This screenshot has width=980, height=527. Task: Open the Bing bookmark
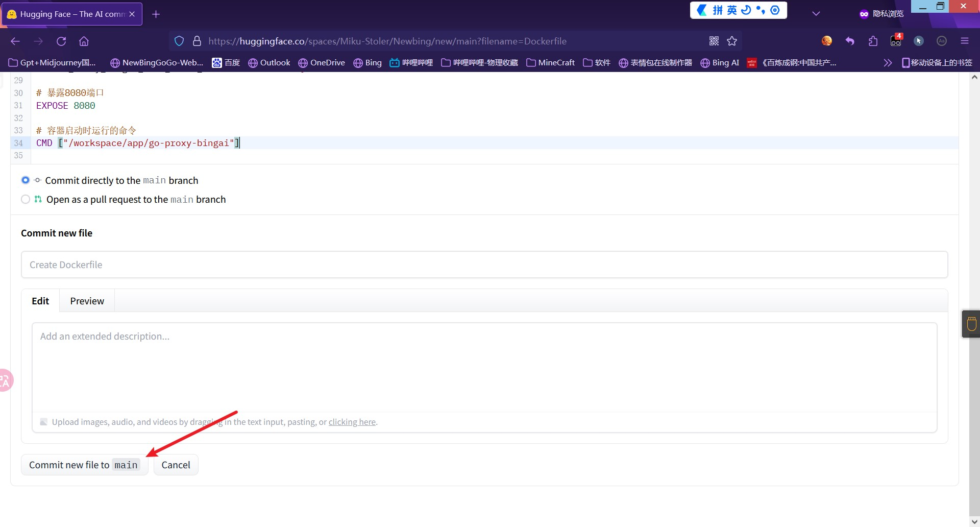pyautogui.click(x=367, y=63)
